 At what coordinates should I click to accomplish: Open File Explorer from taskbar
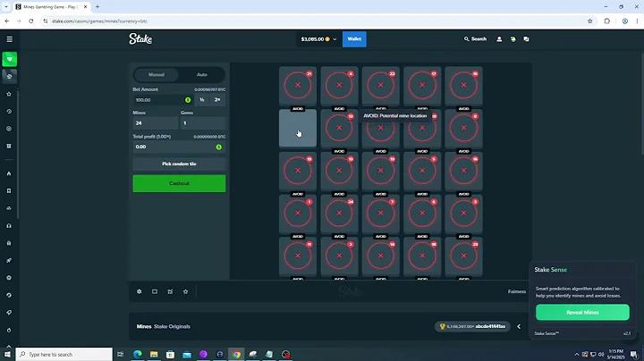pos(154,354)
